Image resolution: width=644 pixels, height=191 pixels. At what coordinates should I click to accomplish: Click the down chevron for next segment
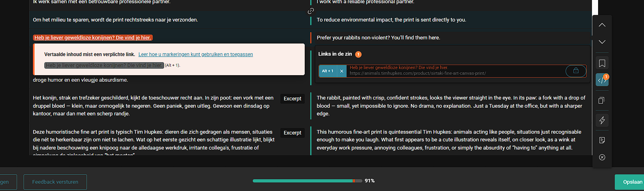[x=602, y=42]
